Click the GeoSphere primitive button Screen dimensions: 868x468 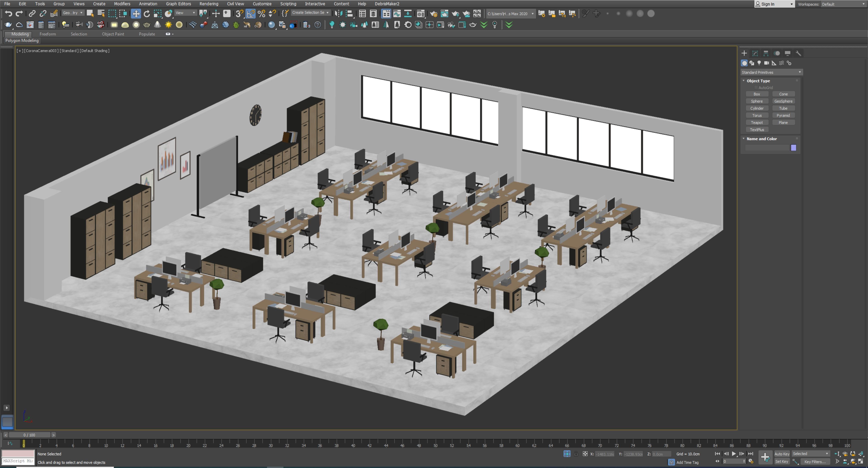click(x=783, y=101)
